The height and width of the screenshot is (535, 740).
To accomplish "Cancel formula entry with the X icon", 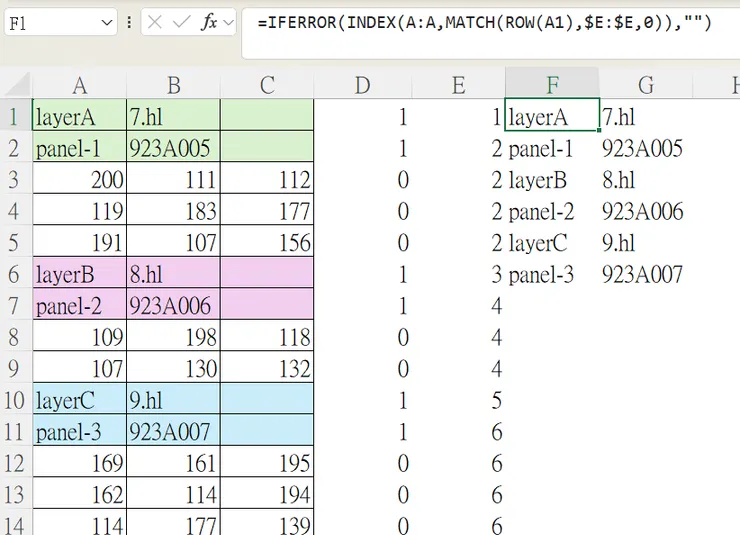I will point(154,22).
